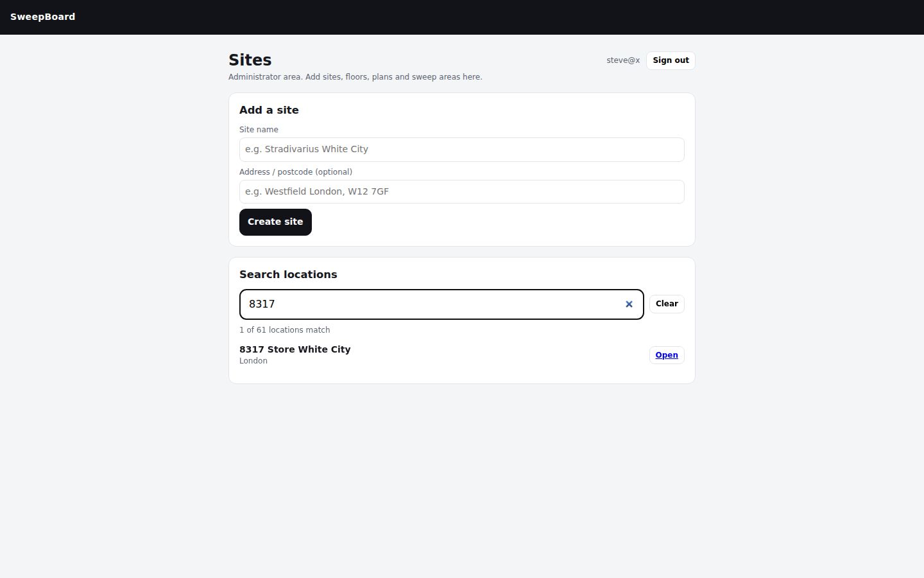924x578 pixels.
Task: Click the London subtitle under the result
Action: click(253, 361)
